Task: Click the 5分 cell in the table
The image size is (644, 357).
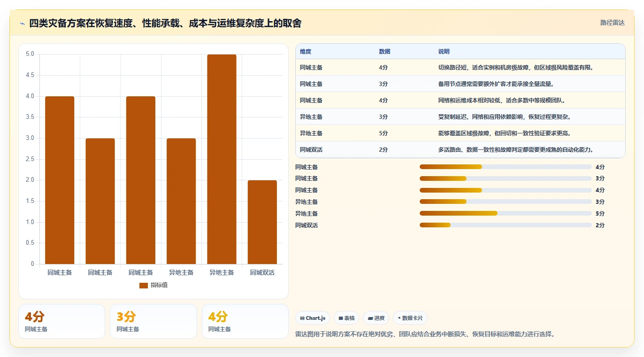Action: tap(383, 133)
